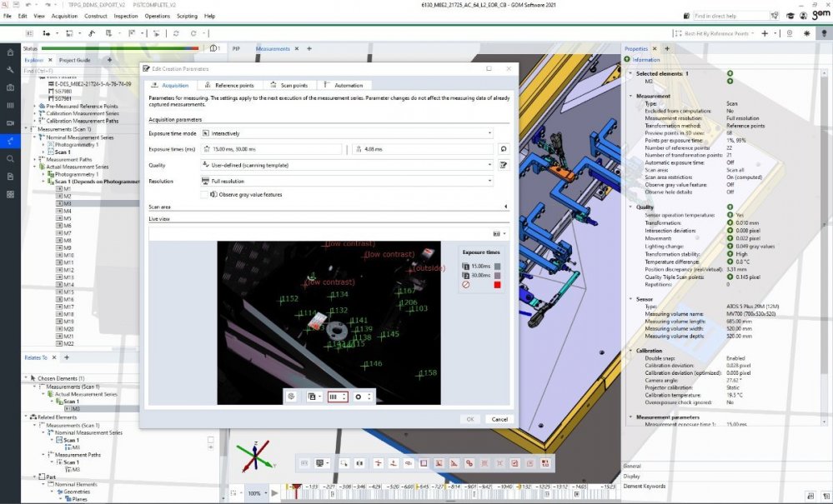Click the lightbulb icon in top toolbar
The image size is (833, 504).
tap(824, 32)
